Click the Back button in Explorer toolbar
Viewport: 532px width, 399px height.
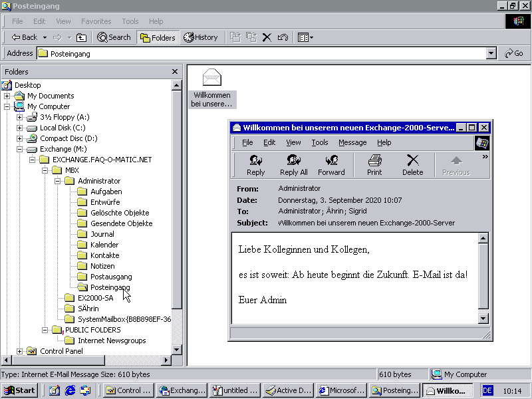25,37
